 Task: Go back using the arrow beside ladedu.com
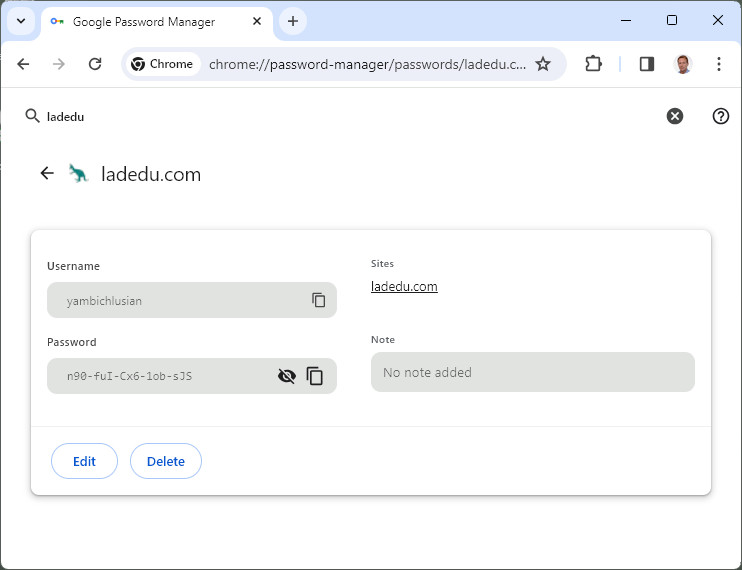click(47, 173)
